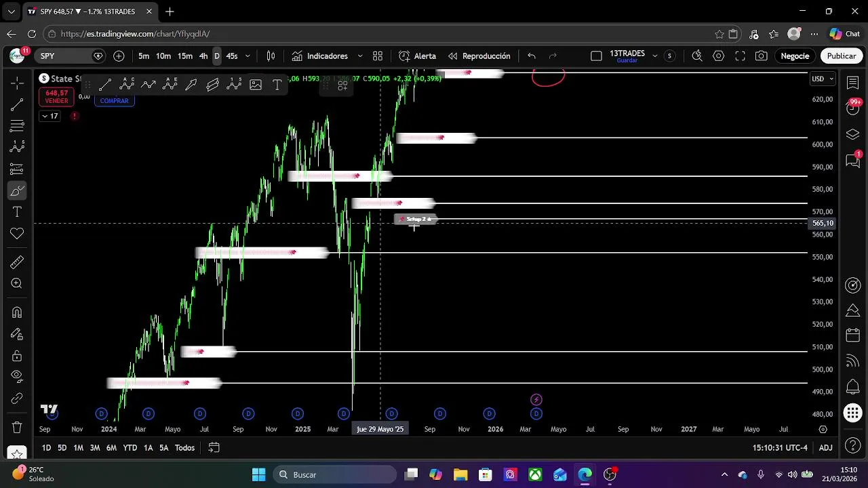Open the Fibonacci/gann tools group
The height and width of the screenshot is (488, 868).
tap(17, 126)
